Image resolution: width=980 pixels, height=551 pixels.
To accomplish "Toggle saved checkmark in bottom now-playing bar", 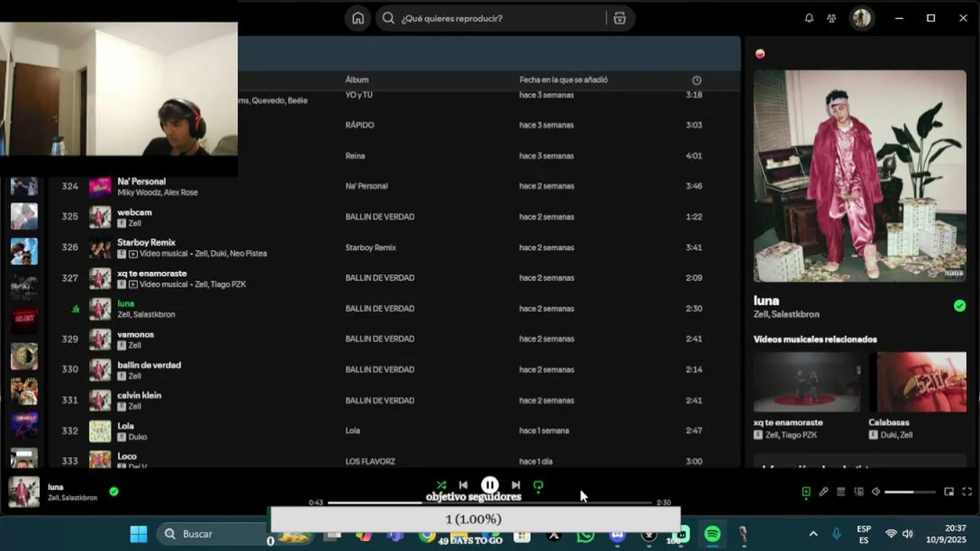I will [113, 491].
